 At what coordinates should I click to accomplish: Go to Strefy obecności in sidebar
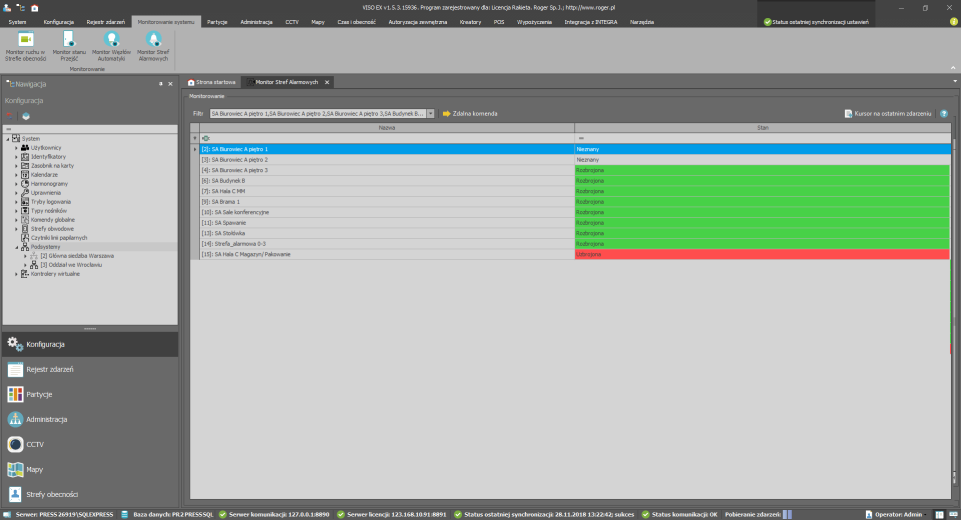tap(50, 494)
